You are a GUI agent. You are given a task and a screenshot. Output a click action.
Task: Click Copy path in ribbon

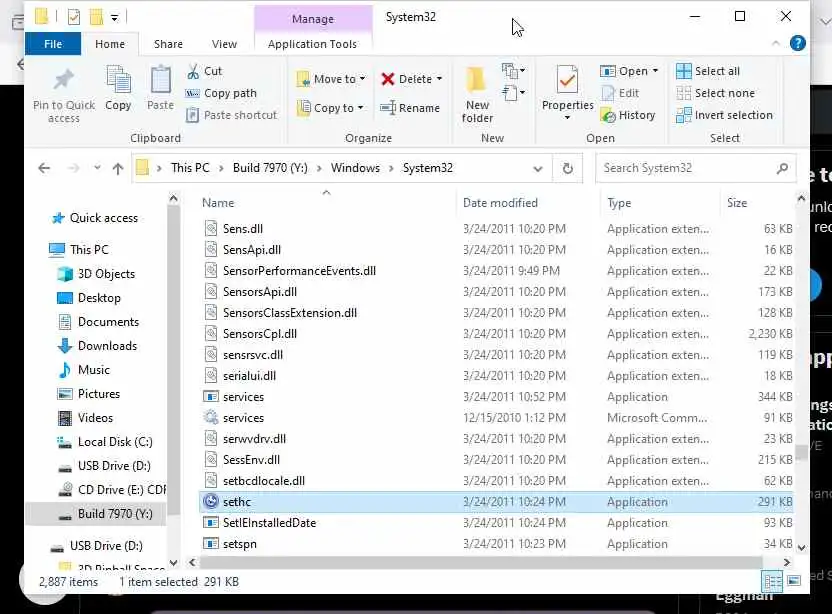coord(221,93)
